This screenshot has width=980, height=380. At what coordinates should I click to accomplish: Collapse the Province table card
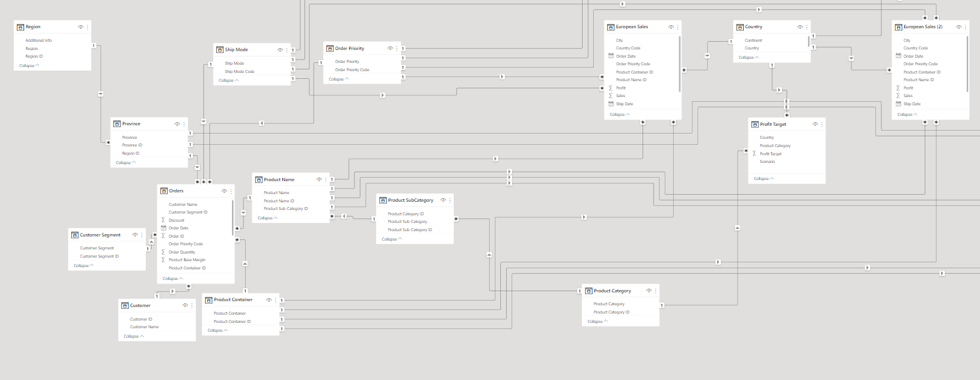(x=126, y=163)
